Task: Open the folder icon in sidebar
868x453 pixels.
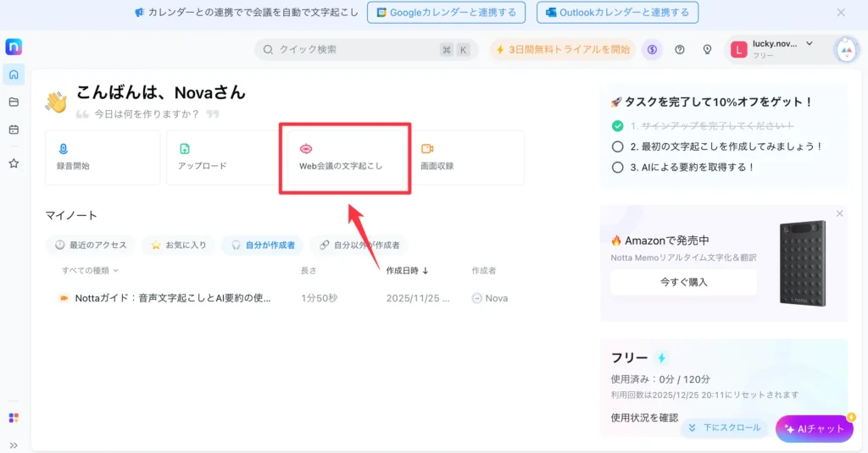Action: click(x=14, y=102)
